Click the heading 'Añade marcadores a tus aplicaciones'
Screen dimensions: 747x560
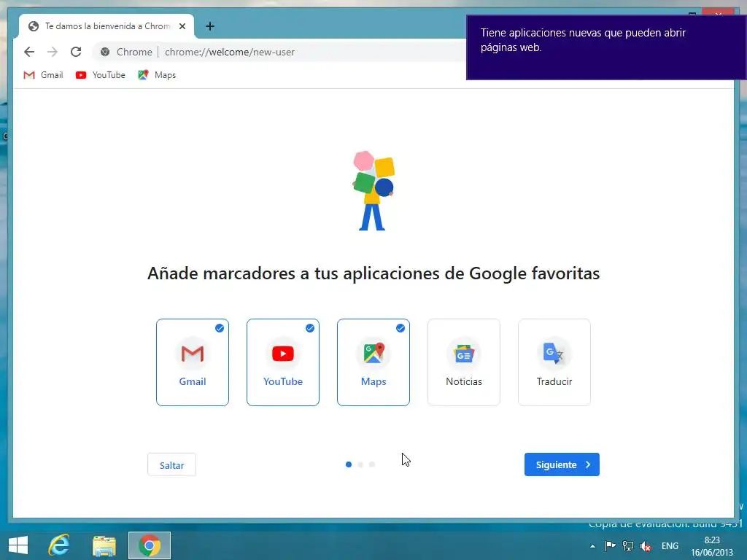click(x=373, y=273)
